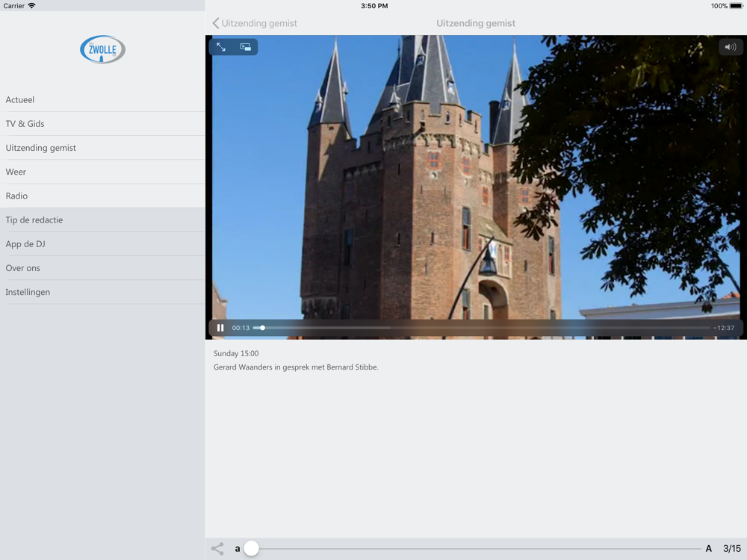This screenshot has height=560, width=747.
Task: Click the Uitzending gemist page title
Action: coord(476,23)
